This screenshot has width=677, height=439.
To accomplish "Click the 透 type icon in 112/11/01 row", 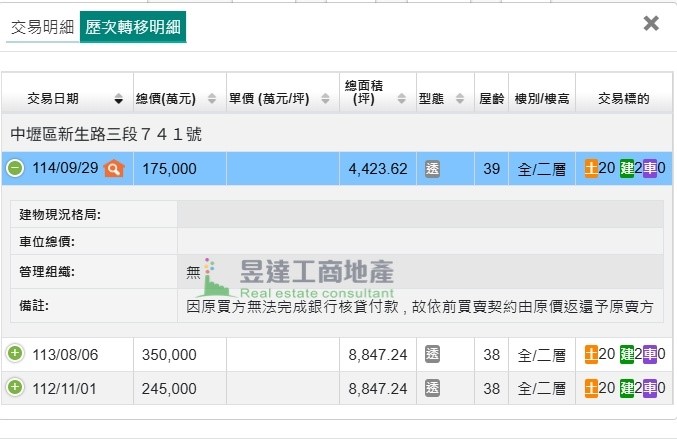I will 432,387.
